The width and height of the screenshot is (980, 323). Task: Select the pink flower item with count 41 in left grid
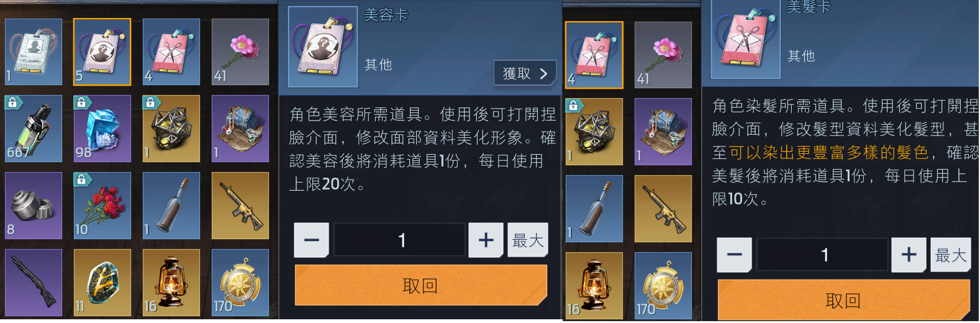(x=240, y=52)
